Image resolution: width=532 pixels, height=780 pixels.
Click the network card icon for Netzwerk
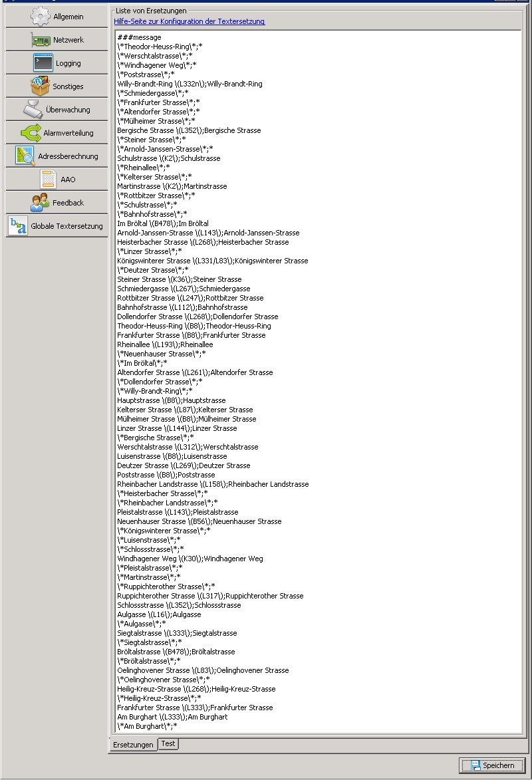click(x=41, y=40)
